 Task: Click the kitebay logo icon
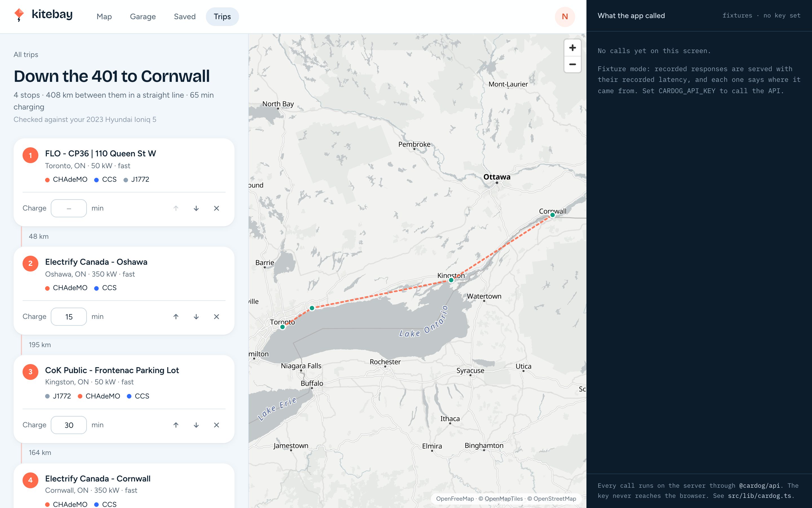(x=19, y=15)
